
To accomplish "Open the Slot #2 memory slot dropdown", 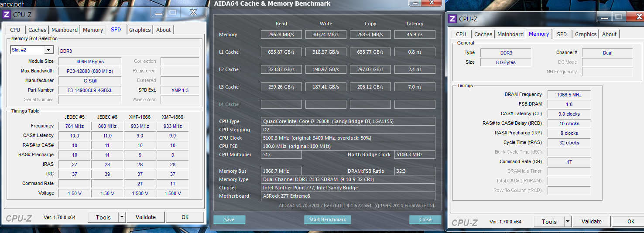I will coord(32,50).
